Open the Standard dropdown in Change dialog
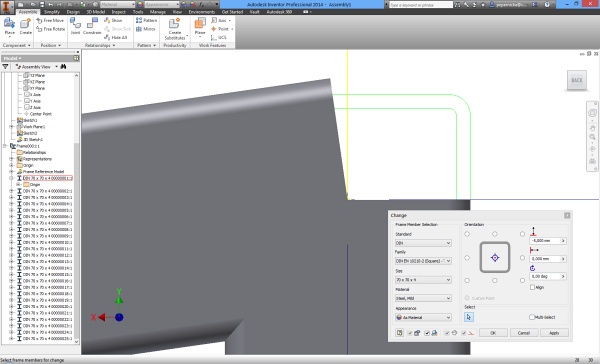Image resolution: width=600 pixels, height=364 pixels. (x=423, y=243)
